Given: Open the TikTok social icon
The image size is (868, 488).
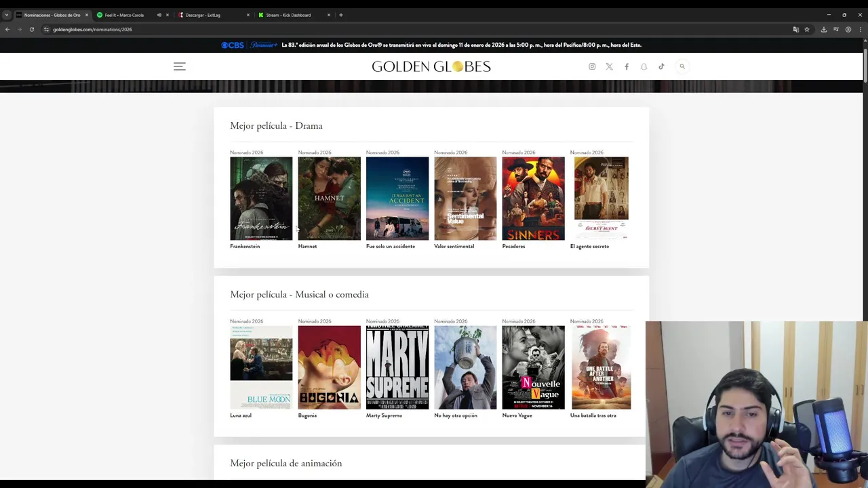Looking at the screenshot, I should coord(661,66).
